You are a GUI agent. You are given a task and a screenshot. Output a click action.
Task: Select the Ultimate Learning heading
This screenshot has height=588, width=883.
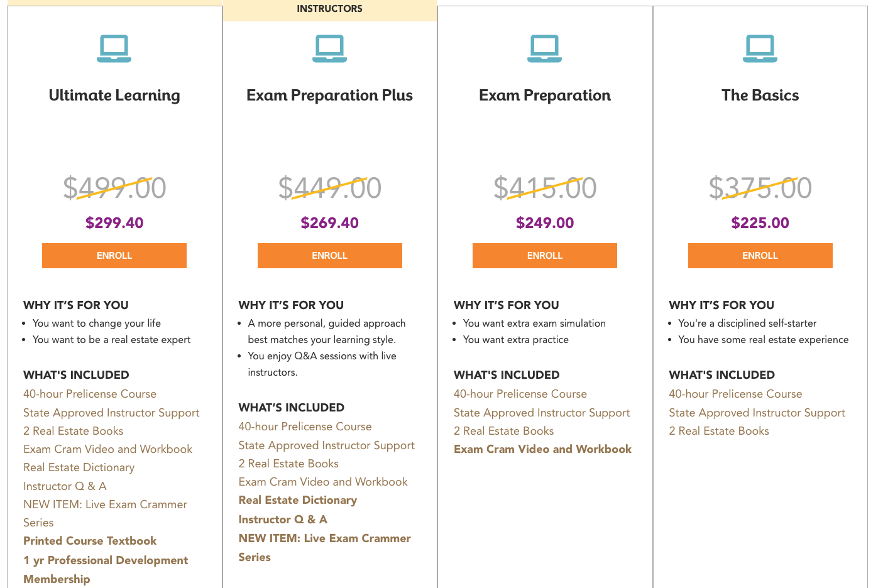coord(114,95)
